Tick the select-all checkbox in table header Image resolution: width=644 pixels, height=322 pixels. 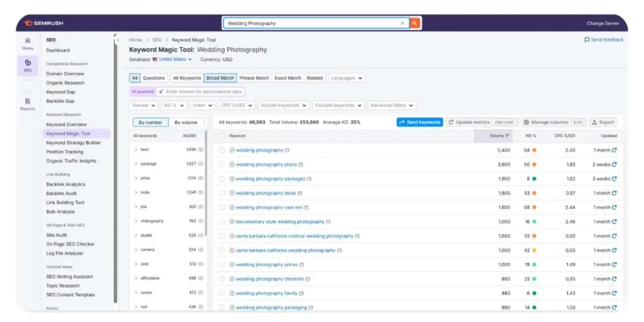tap(221, 136)
